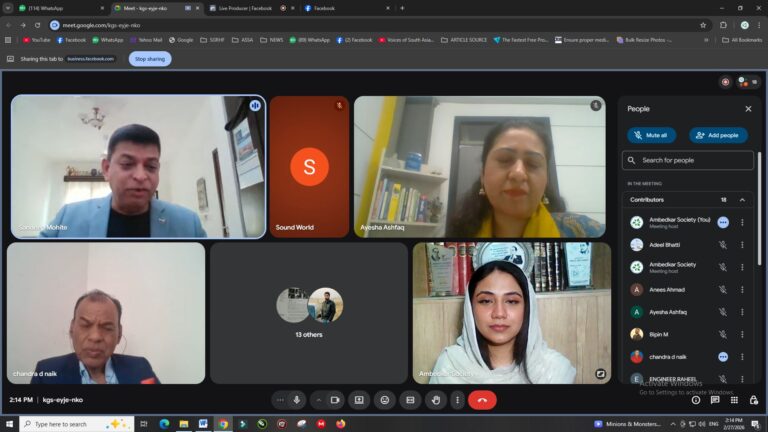This screenshot has height=432, width=768.
Task: Click the Search for people field
Action: point(688,160)
